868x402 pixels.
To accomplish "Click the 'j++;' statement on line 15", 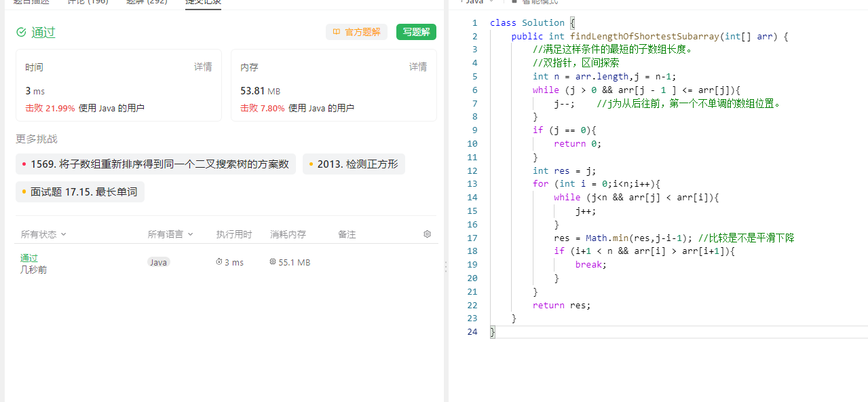I will pyautogui.click(x=586, y=211).
